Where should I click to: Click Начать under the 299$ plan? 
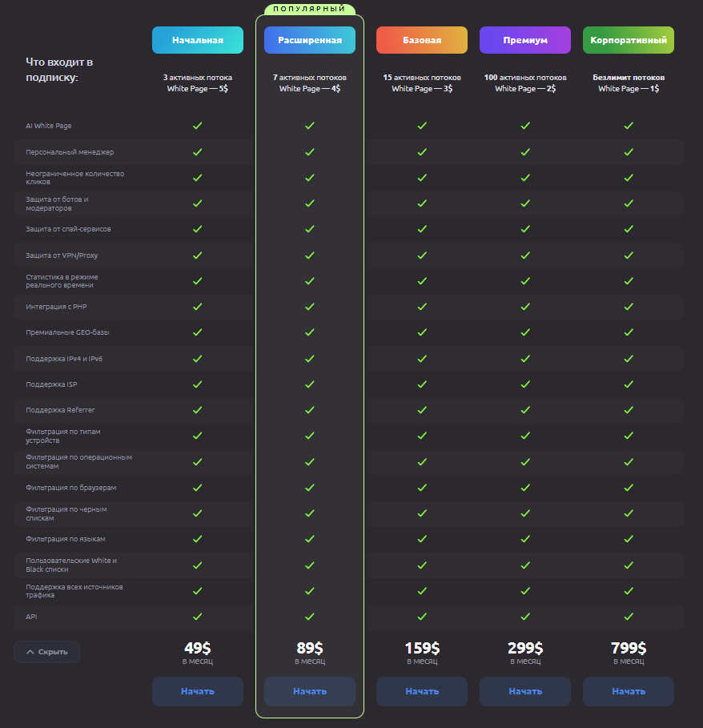pos(525,691)
